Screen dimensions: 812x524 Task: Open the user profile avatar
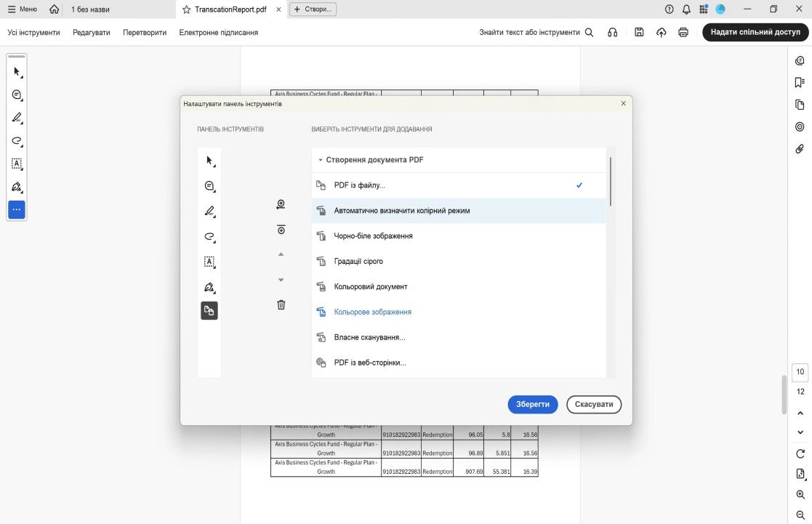pyautogui.click(x=720, y=9)
